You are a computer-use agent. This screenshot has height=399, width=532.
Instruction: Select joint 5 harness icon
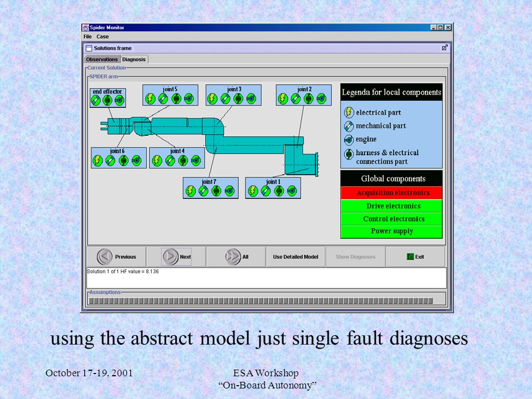pos(176,99)
